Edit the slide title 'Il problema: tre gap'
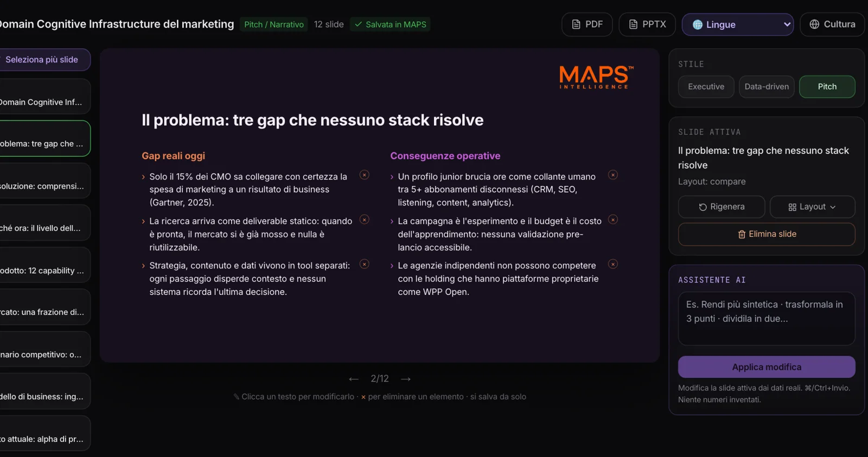This screenshot has height=457, width=868. tap(312, 120)
